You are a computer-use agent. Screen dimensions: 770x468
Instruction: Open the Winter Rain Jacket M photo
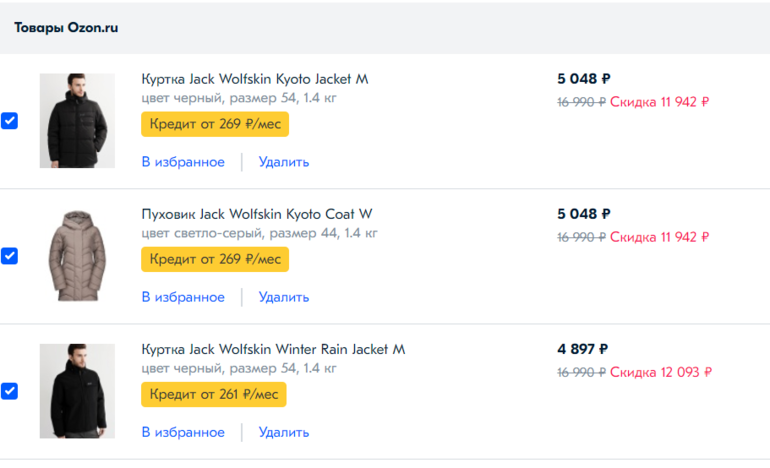pos(77,391)
